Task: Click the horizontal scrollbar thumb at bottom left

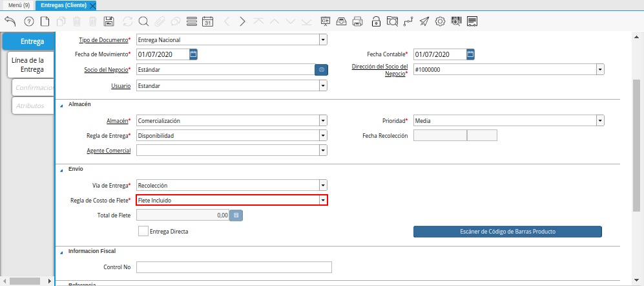Action: (25, 281)
